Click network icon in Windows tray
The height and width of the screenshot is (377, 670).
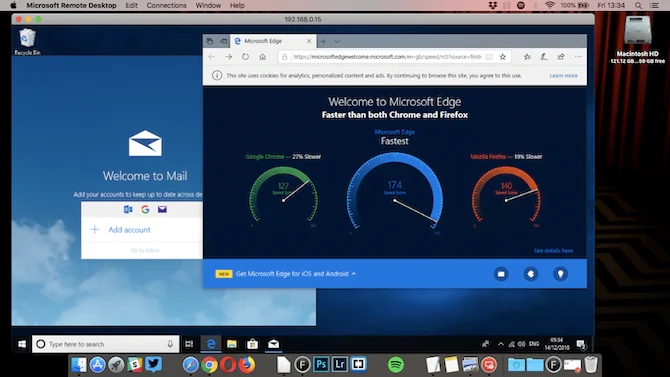pos(511,344)
